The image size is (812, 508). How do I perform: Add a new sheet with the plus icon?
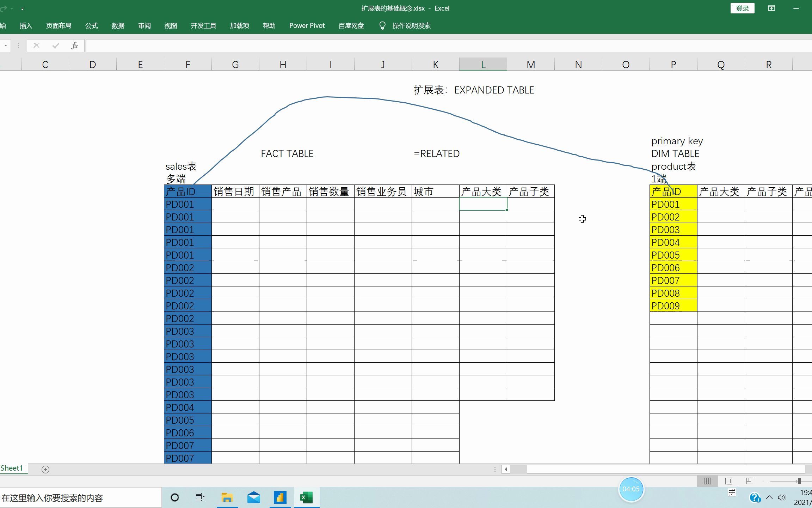45,469
